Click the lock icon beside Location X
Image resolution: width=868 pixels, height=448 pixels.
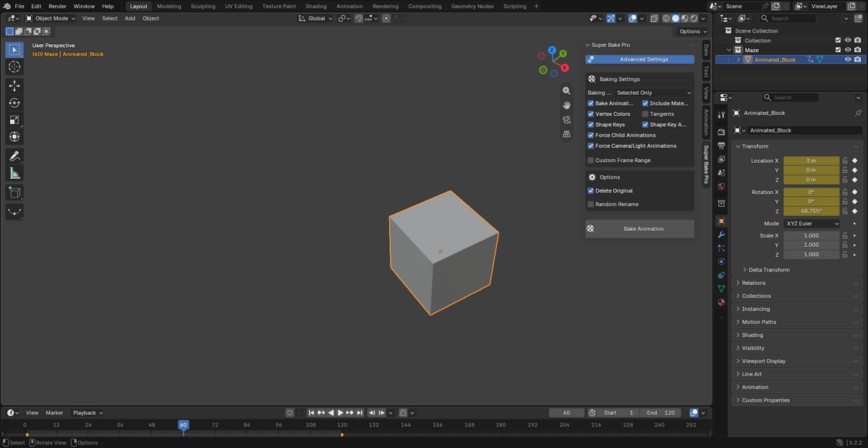tap(845, 161)
